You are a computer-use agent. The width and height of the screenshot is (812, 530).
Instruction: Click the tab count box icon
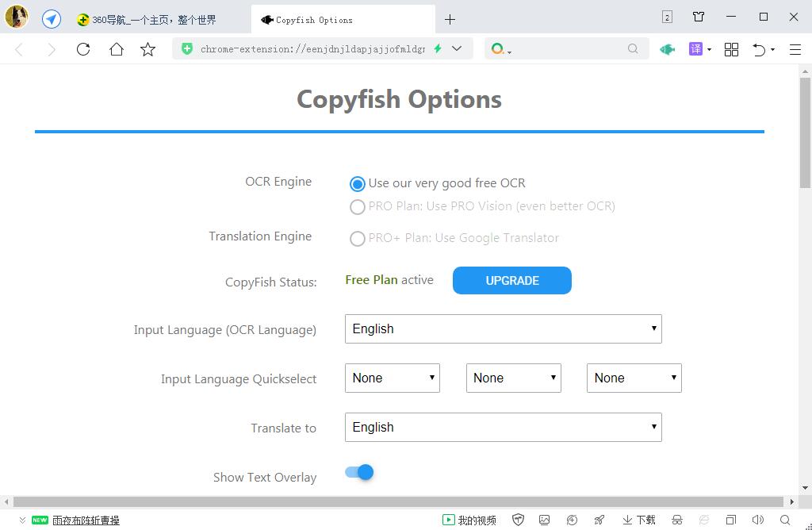click(x=667, y=17)
